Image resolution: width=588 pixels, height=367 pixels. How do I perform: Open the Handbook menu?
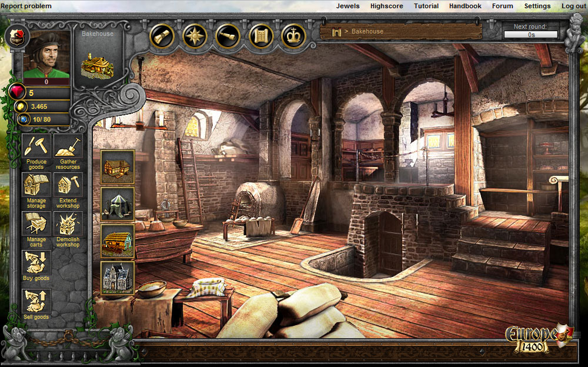[x=465, y=6]
